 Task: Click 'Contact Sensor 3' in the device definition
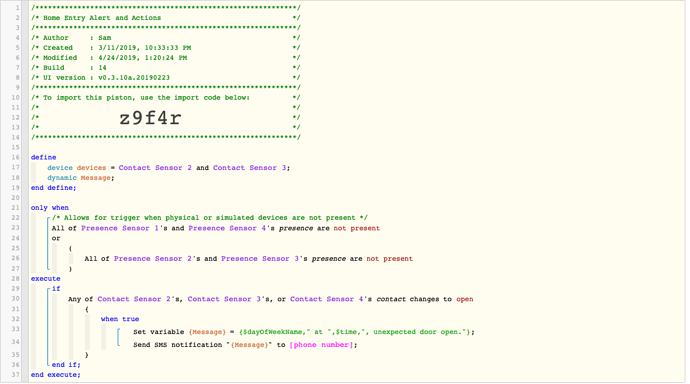click(250, 168)
